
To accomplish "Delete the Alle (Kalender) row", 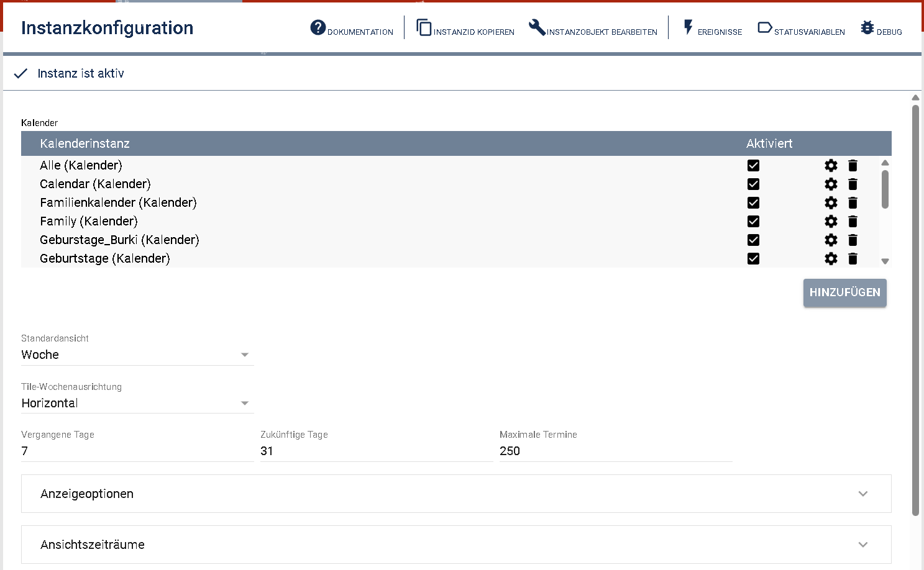I will pyautogui.click(x=853, y=166).
